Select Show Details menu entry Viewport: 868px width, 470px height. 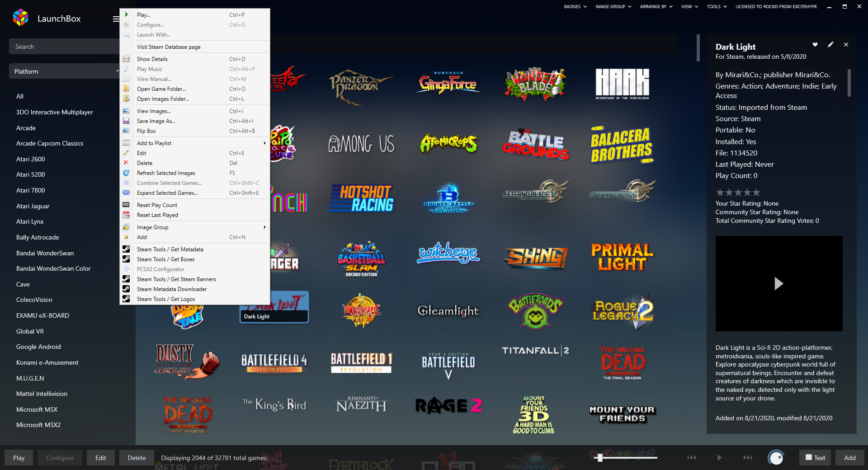[x=195, y=59]
